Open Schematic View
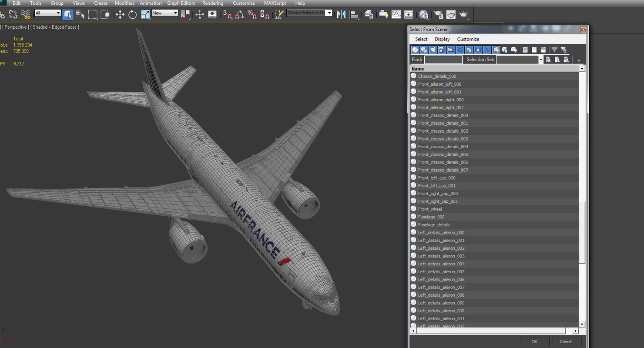This screenshot has width=644, height=348. point(409,14)
